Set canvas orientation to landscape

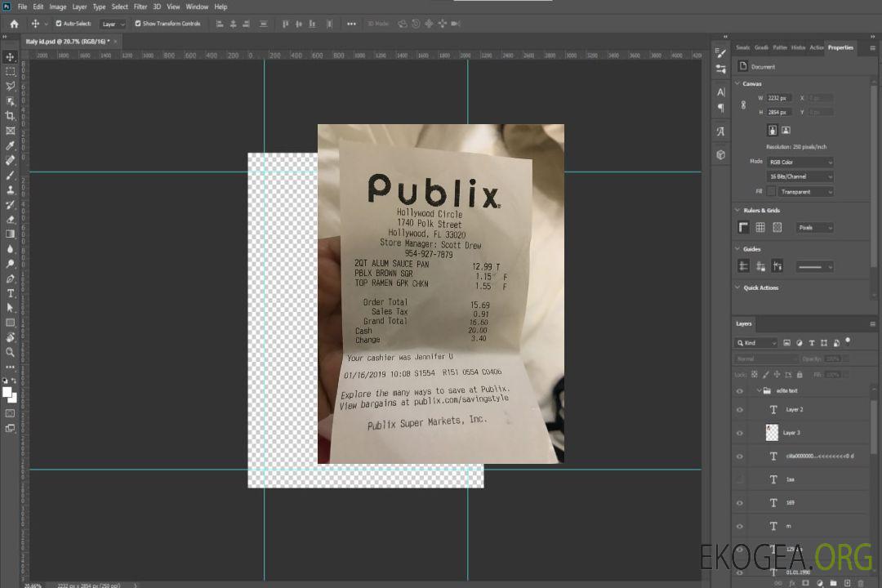pyautogui.click(x=786, y=131)
